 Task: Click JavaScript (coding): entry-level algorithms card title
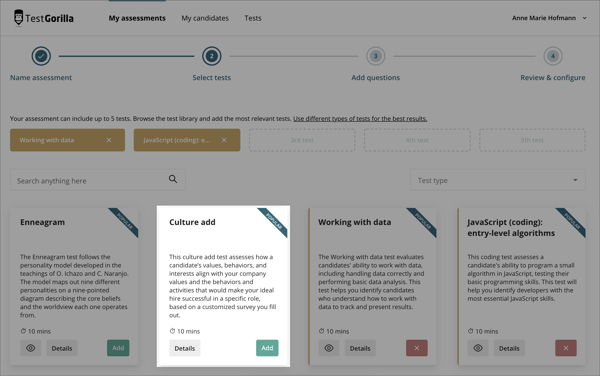tap(511, 228)
